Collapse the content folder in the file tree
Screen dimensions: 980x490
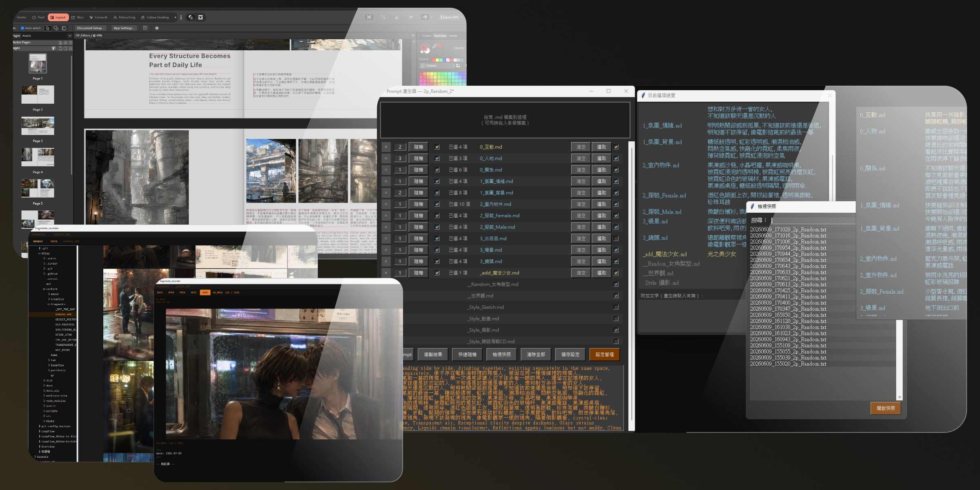[44, 289]
